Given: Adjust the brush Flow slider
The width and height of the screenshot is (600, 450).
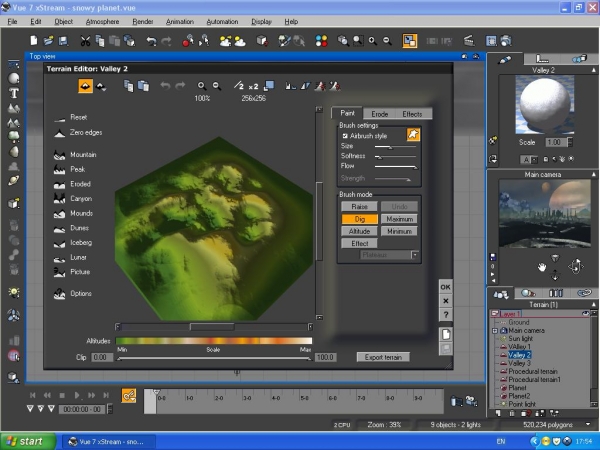Looking at the screenshot, I should (x=395, y=166).
